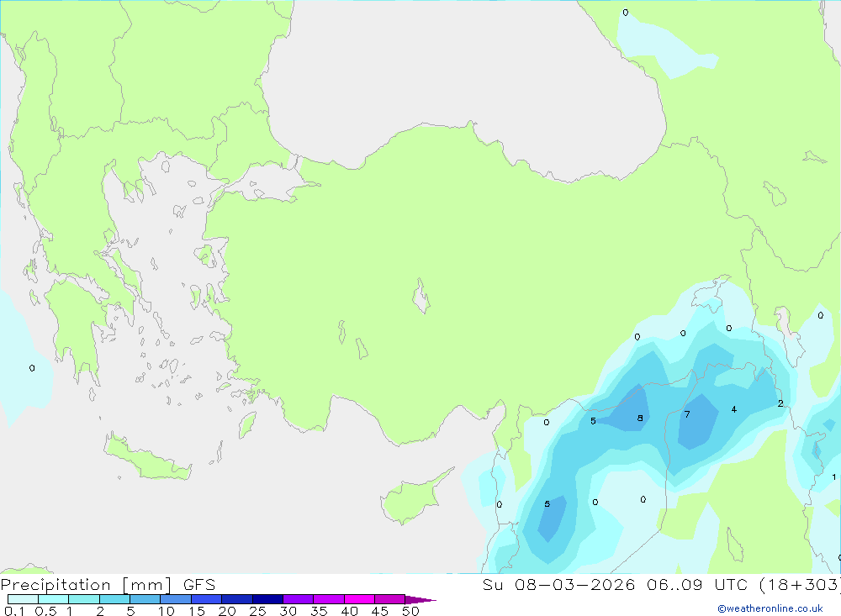The width and height of the screenshot is (841, 616).
Task: Click the 5–10 mm legend color swatch
Action: (145, 599)
